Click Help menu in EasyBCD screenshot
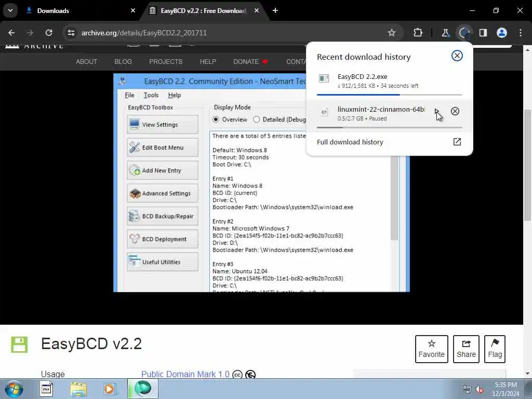This screenshot has height=399, width=532. point(175,96)
